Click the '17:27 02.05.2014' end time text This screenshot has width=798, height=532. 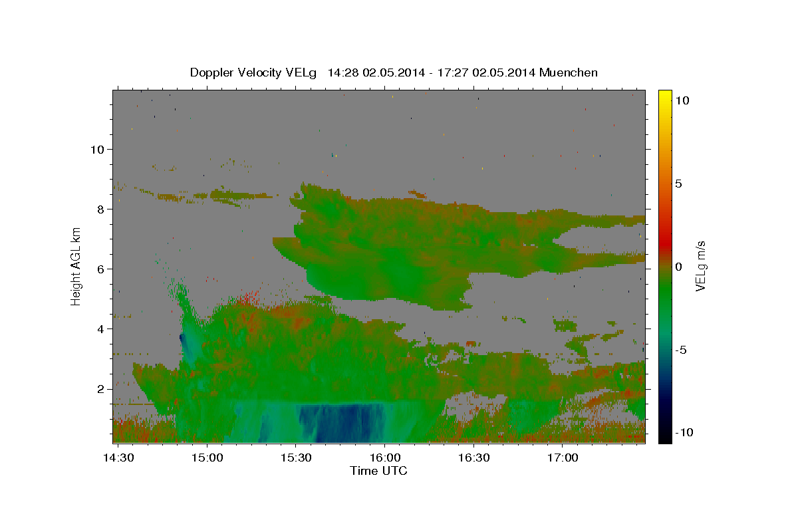(487, 72)
